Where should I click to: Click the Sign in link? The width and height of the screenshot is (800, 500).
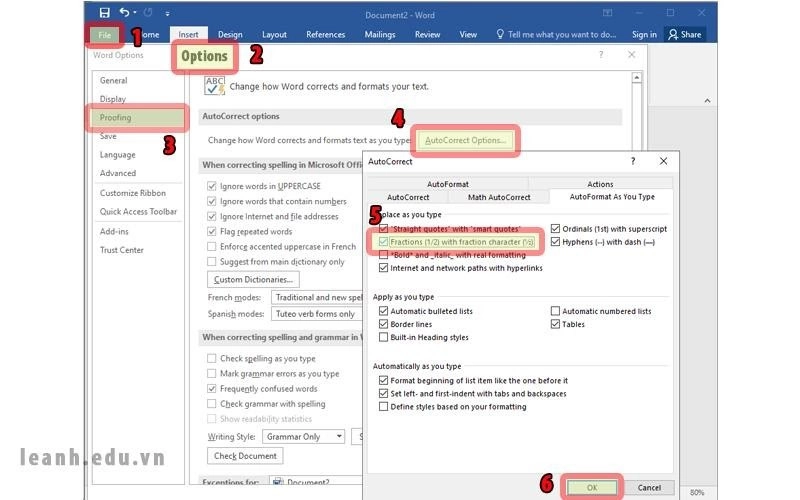(644, 34)
